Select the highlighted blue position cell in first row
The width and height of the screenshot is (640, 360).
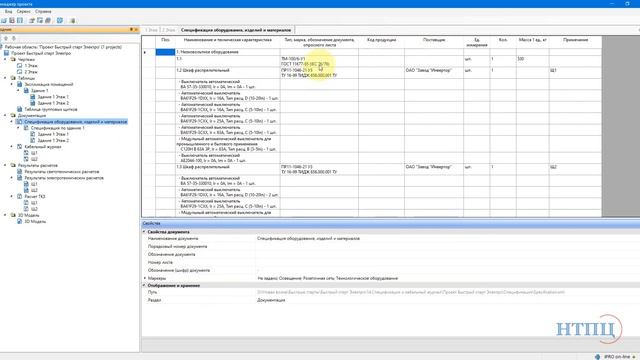(165, 52)
